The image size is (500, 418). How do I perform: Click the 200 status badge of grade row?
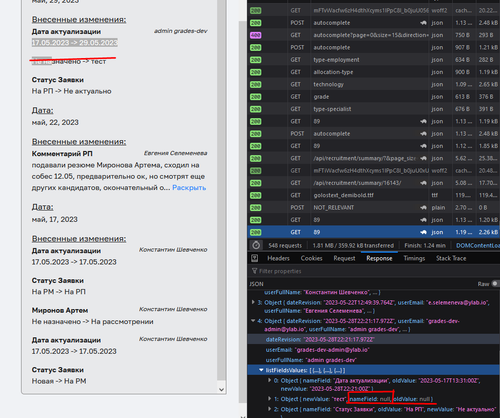[x=256, y=97]
